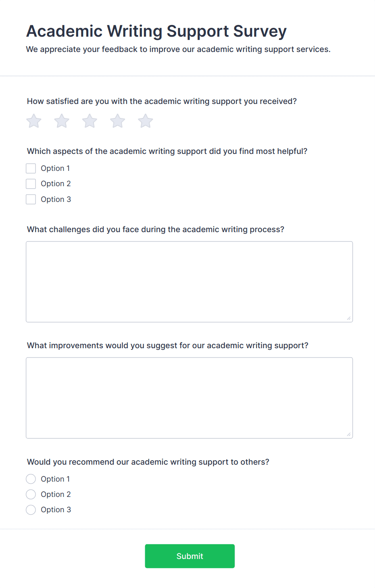This screenshot has height=588, width=375.
Task: Tick Option 2 checkbox for helpful aspects
Action: 31,184
